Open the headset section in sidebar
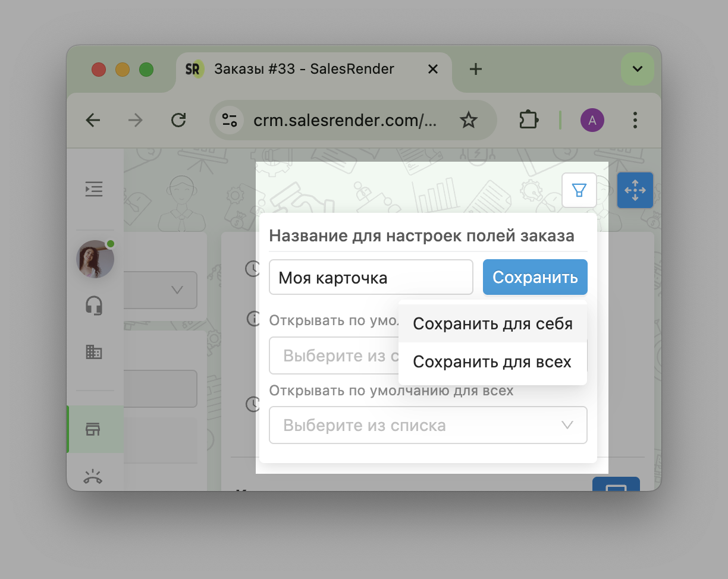 94,306
